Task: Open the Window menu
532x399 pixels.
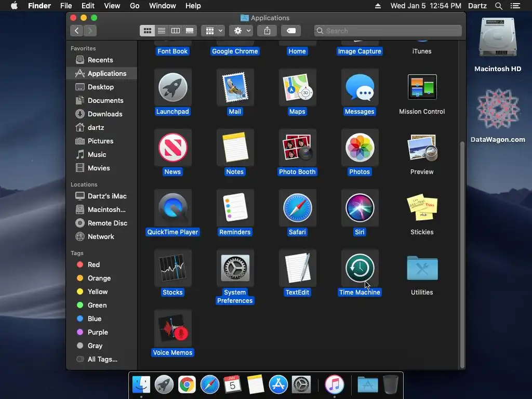Action: [163, 6]
